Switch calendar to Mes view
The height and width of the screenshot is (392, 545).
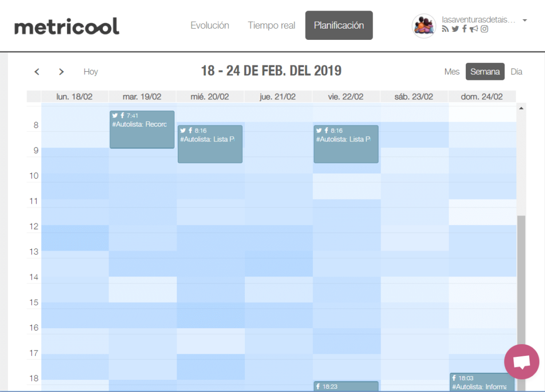(452, 71)
